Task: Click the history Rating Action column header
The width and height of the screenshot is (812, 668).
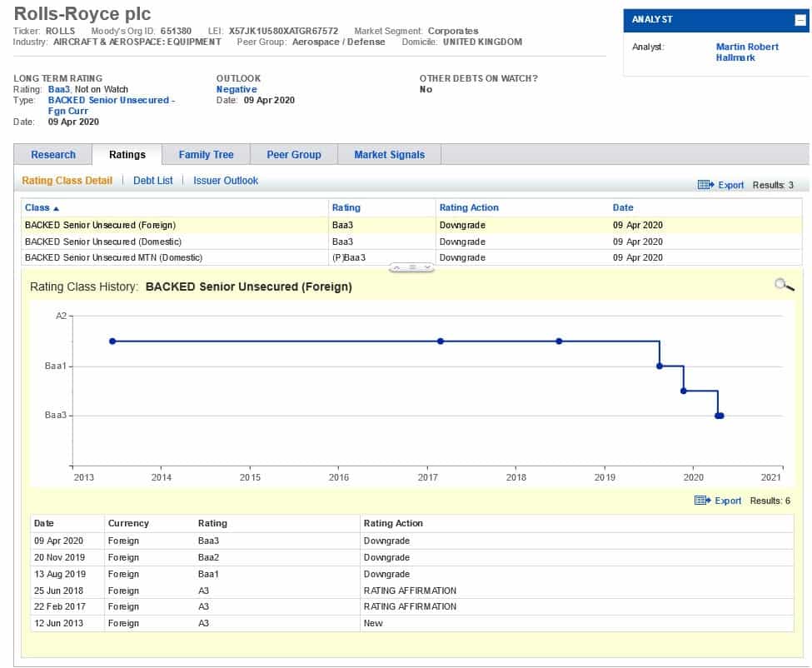Action: click(393, 523)
